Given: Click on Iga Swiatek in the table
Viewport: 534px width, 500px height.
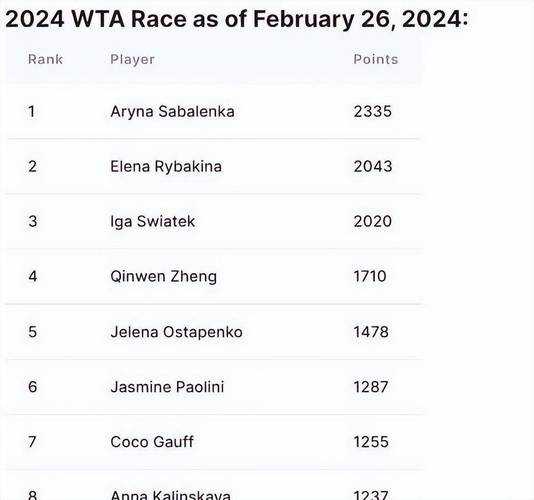Looking at the screenshot, I should click(153, 222).
